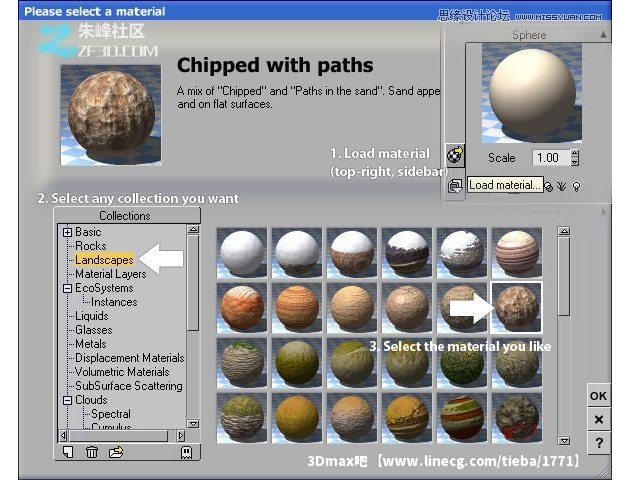The image size is (619, 480).
Task: Click the ghost icon below Collections list
Action: click(185, 452)
